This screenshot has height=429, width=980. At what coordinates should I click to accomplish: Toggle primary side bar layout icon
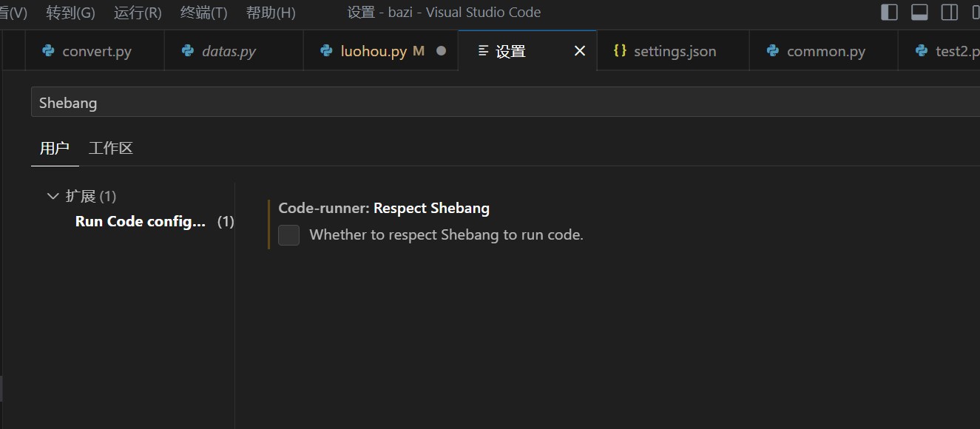(x=890, y=13)
